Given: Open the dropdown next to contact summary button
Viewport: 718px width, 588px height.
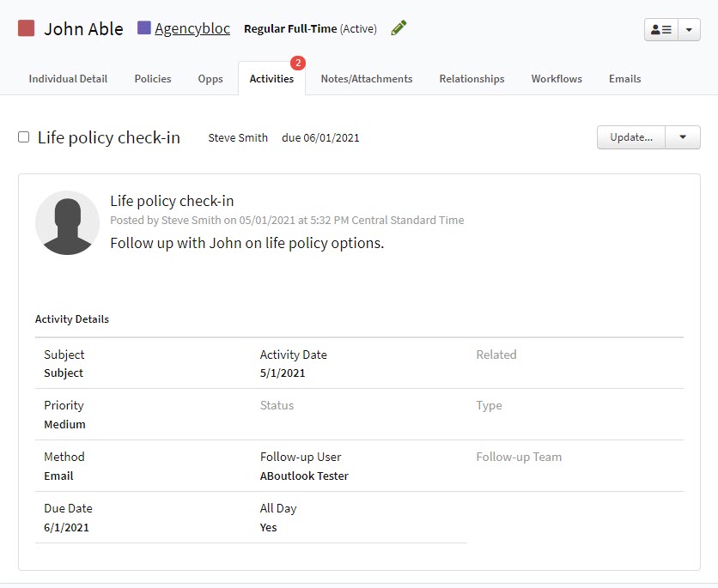Looking at the screenshot, I should click(x=690, y=28).
